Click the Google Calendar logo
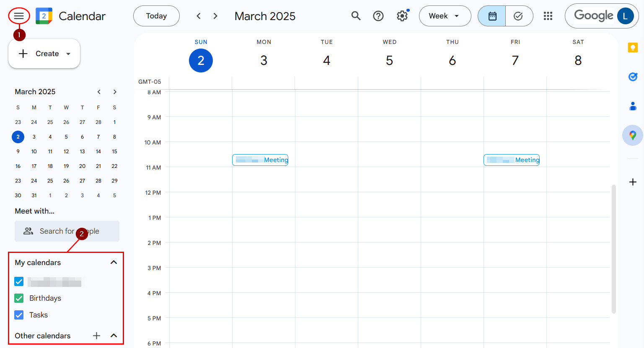Image resolution: width=644 pixels, height=348 pixels. [x=44, y=16]
